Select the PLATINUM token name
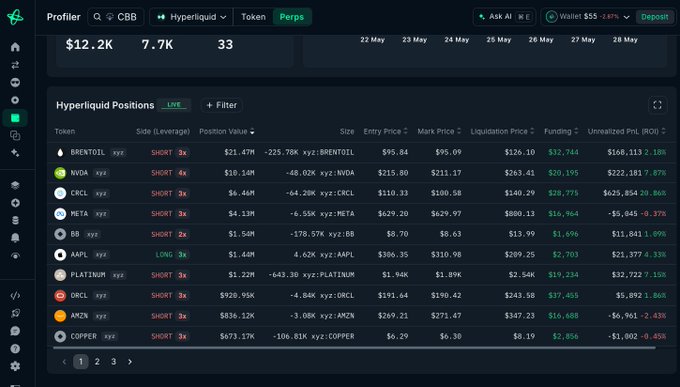 pyautogui.click(x=88, y=275)
